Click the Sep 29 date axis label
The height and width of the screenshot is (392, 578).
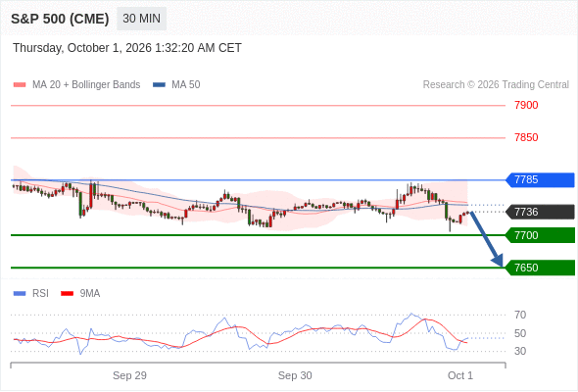pyautogui.click(x=129, y=375)
